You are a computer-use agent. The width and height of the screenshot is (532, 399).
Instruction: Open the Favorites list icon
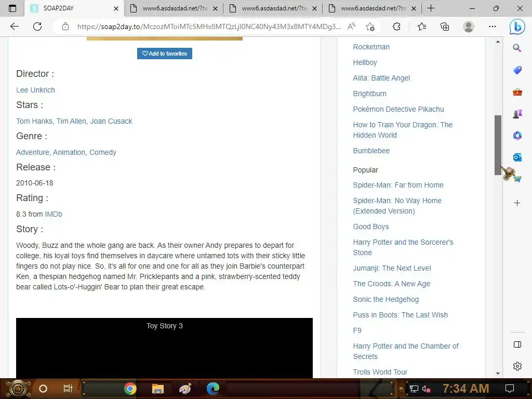point(422,26)
